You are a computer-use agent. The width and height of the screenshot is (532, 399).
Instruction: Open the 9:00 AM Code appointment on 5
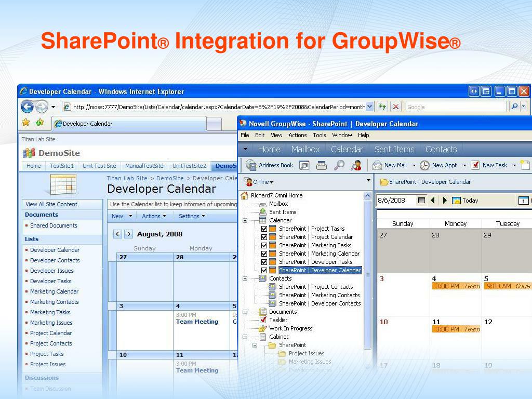[508, 286]
